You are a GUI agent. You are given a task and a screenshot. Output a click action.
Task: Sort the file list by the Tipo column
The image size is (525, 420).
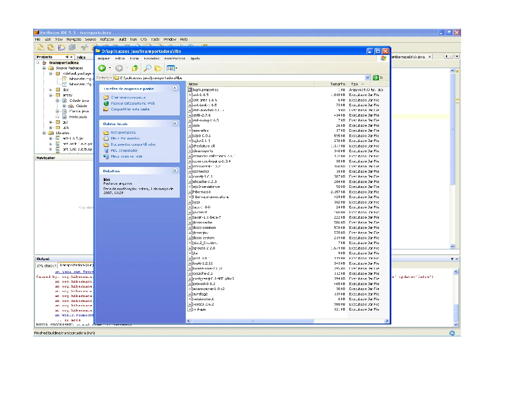pyautogui.click(x=367, y=84)
